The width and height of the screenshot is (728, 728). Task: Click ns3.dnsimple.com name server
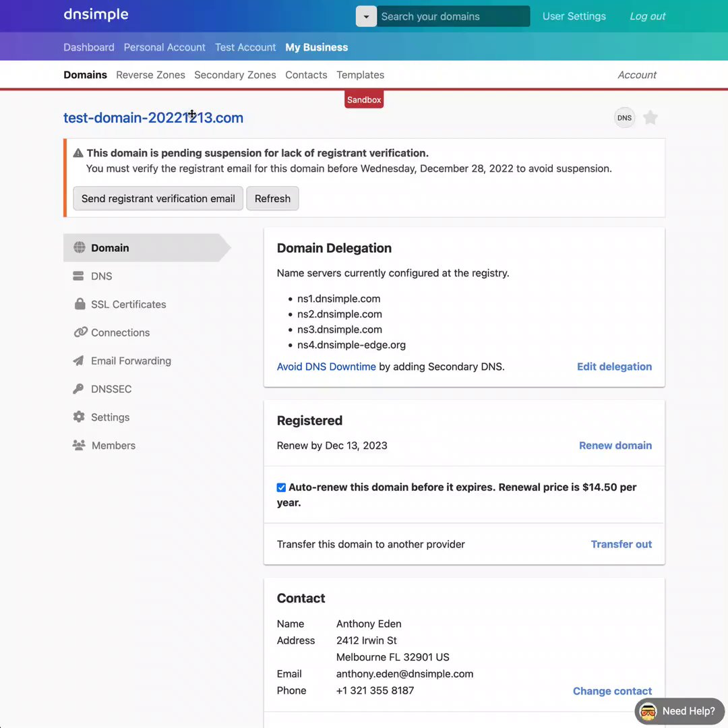click(x=339, y=329)
